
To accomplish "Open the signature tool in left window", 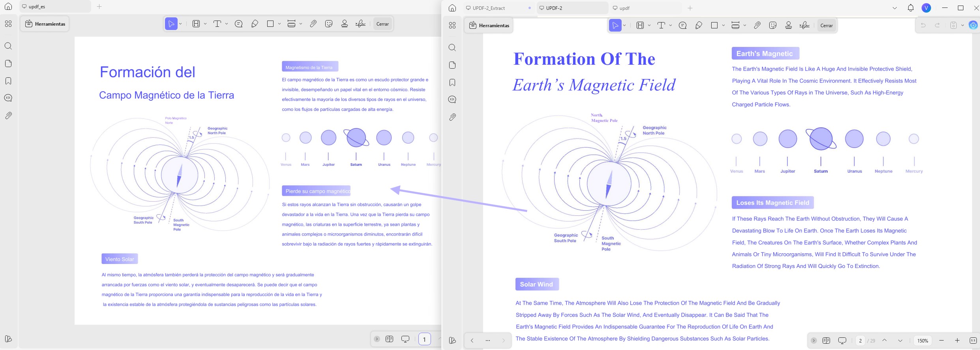I will pos(360,24).
